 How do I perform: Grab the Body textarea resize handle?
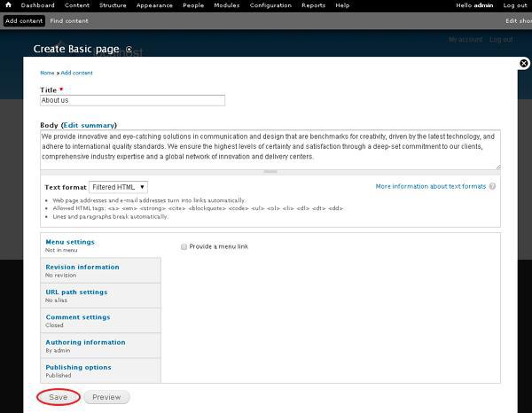tap(270, 172)
